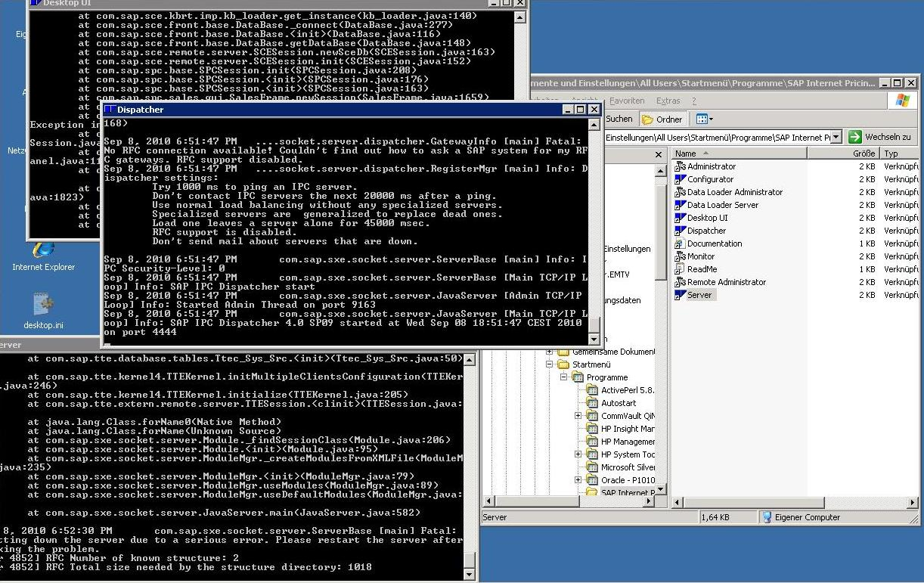Select the HP Management folder in tree
Viewport: 924px width, 583px height.
[x=621, y=442]
